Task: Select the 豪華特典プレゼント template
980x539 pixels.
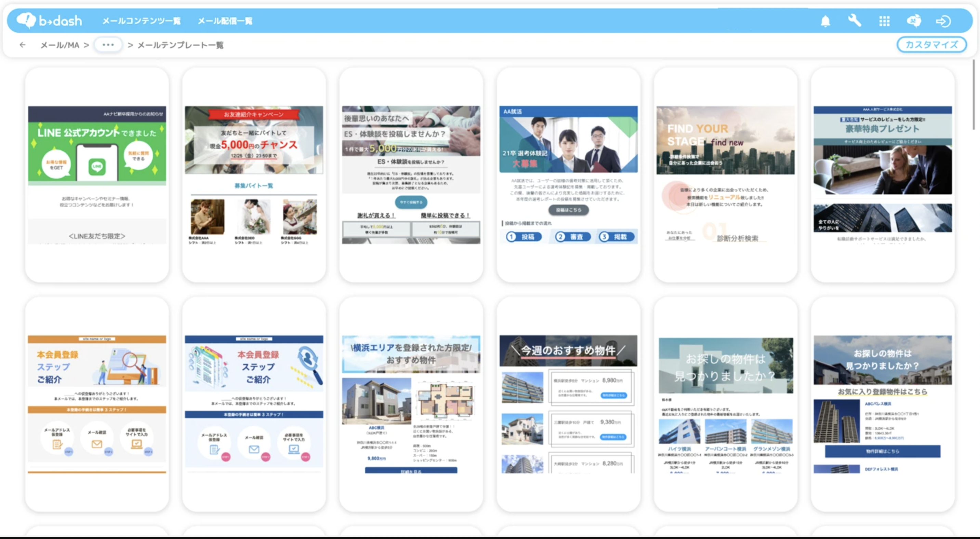Action: click(x=882, y=175)
